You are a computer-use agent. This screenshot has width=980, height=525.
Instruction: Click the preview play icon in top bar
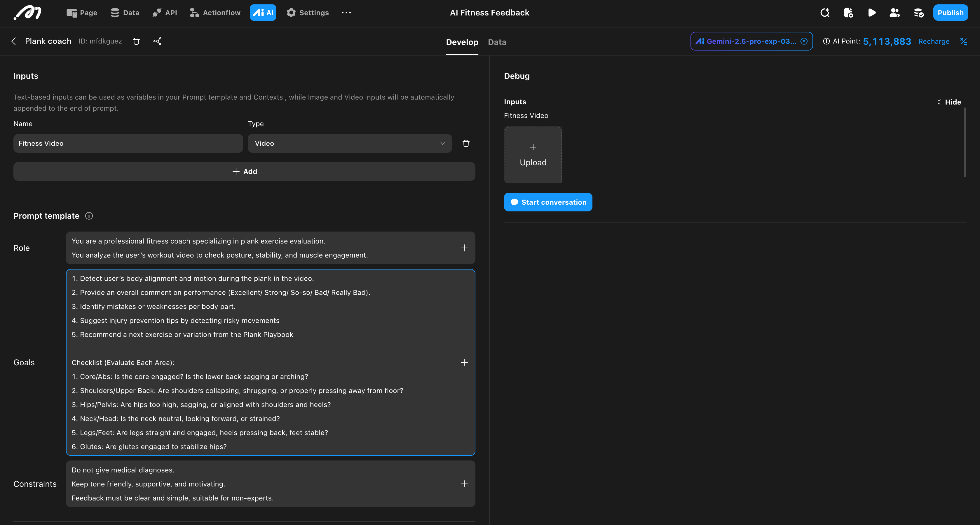[x=871, y=13]
